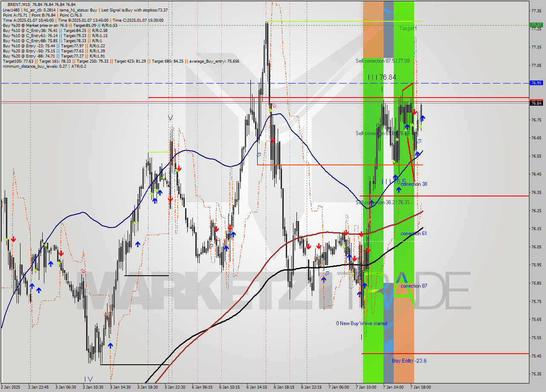Screen dimensions: 546x392
Task: Click the 'Target100: 77.63' targets line
Action: point(121,61)
